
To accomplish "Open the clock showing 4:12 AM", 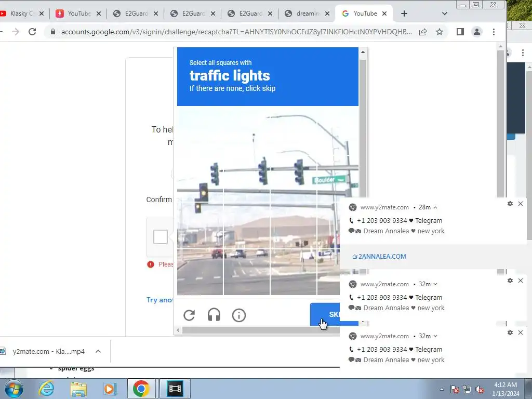I will (x=505, y=389).
